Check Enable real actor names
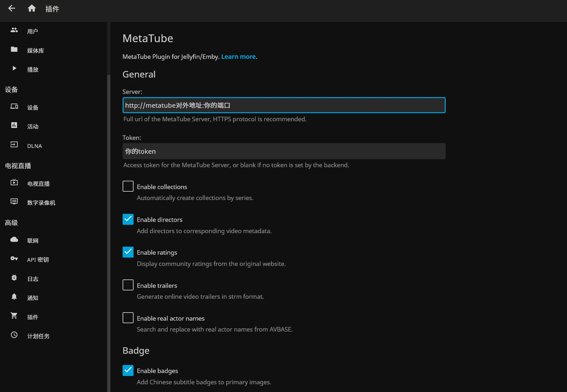Screen dimensions: 567x392 [x=128, y=318]
